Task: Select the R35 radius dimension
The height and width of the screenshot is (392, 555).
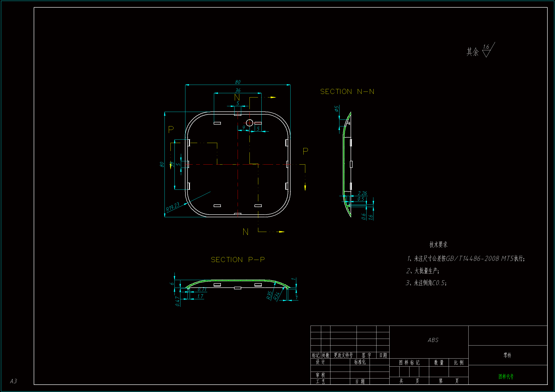Action: [269, 295]
